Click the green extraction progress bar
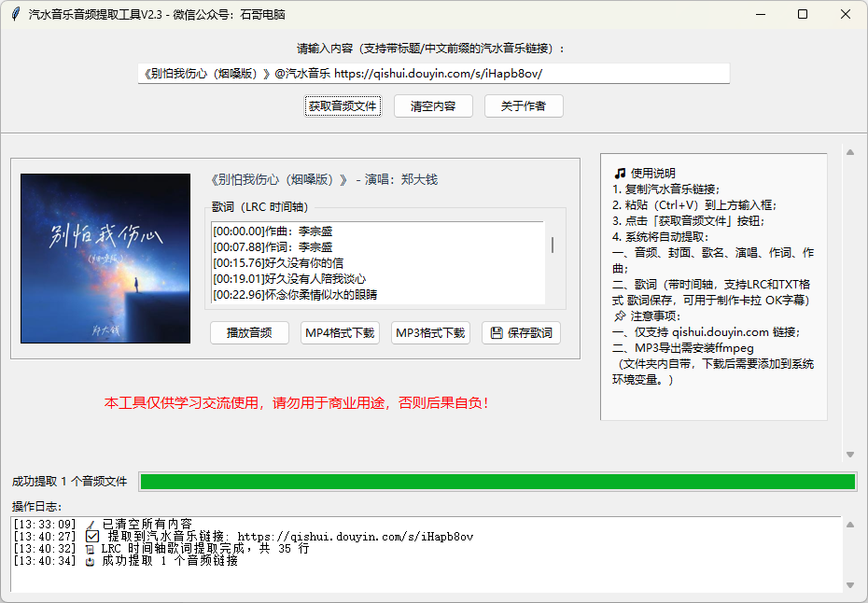Viewport: 868px width, 603px height. [497, 482]
